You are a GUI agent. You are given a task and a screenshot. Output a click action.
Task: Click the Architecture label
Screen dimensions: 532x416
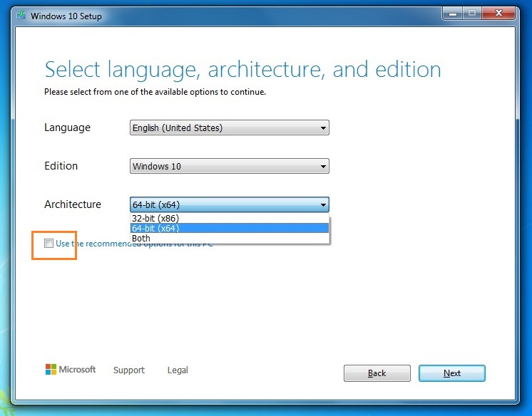[73, 204]
